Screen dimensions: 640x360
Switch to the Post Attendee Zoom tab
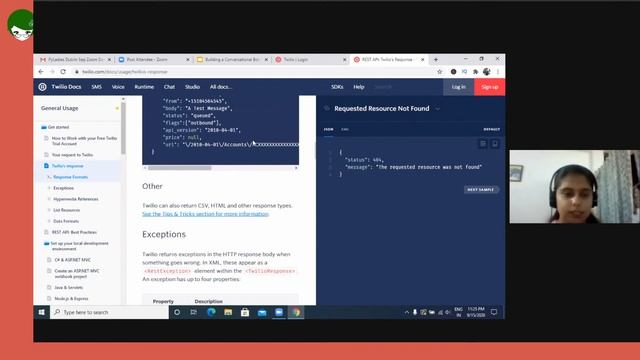(153, 60)
